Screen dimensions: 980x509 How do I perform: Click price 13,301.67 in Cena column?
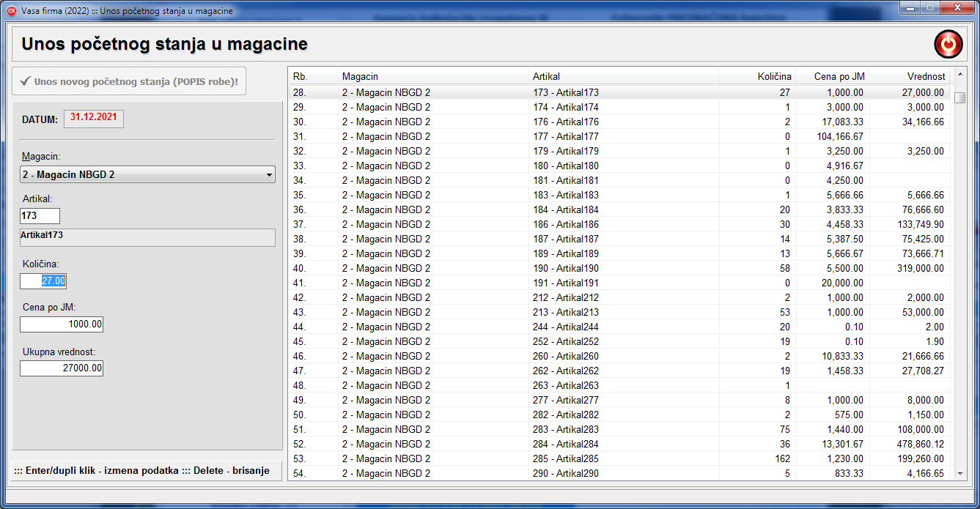[842, 444]
